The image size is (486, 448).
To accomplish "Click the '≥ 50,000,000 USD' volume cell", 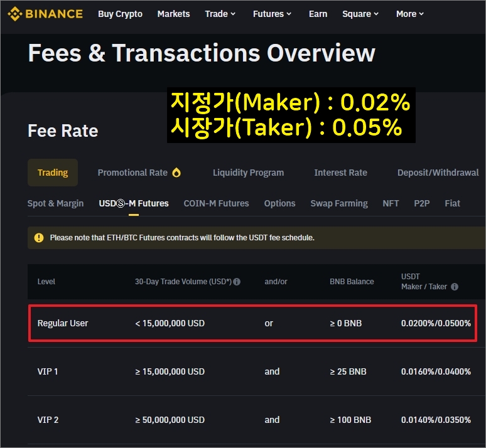I will pos(170,420).
